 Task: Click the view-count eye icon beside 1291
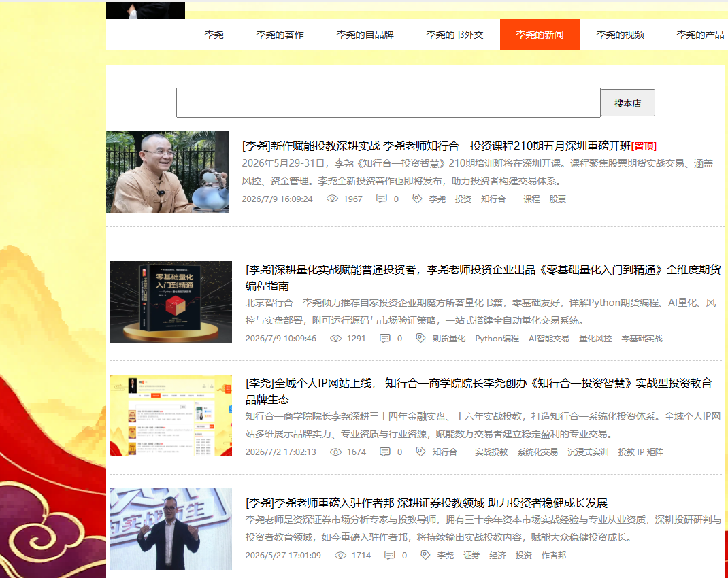click(335, 339)
